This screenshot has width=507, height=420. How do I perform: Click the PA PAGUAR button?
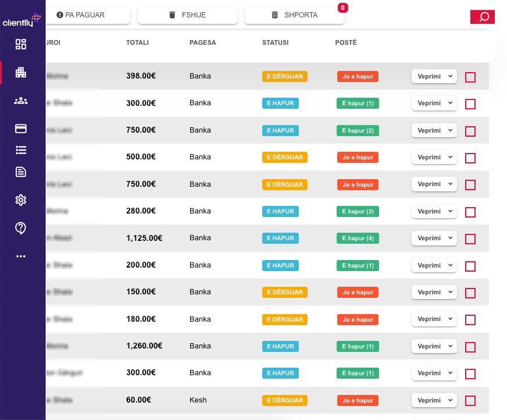[81, 15]
